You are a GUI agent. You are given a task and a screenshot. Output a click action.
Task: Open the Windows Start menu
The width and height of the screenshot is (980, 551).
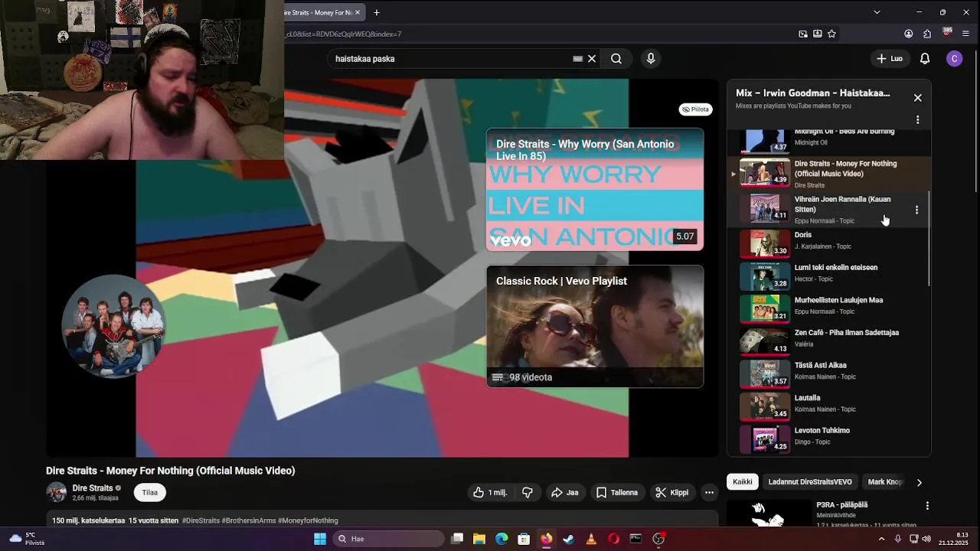320,539
